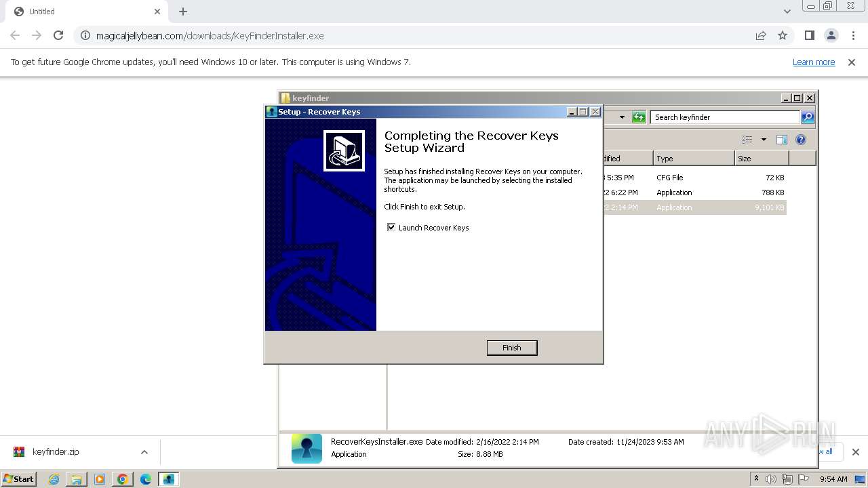Click the site information icon in address bar

coord(85,35)
